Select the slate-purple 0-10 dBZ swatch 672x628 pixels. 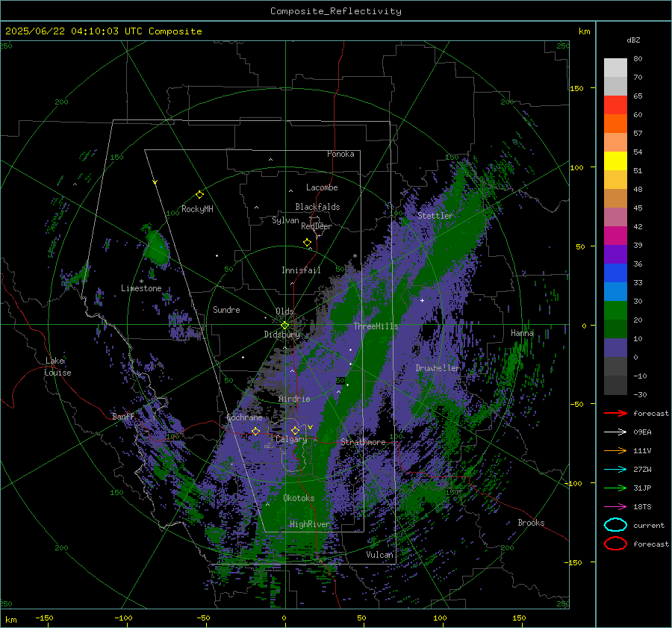tap(615, 348)
